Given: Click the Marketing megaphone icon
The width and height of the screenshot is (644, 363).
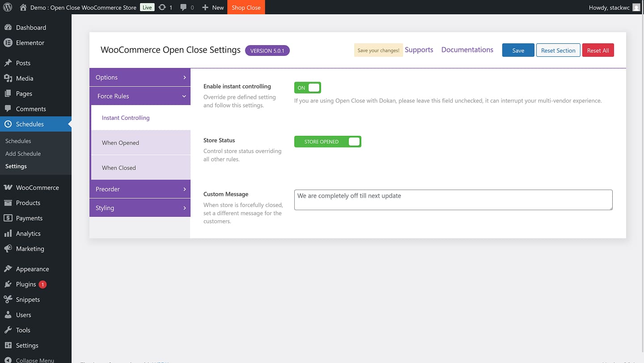Looking at the screenshot, I should [x=8, y=249].
